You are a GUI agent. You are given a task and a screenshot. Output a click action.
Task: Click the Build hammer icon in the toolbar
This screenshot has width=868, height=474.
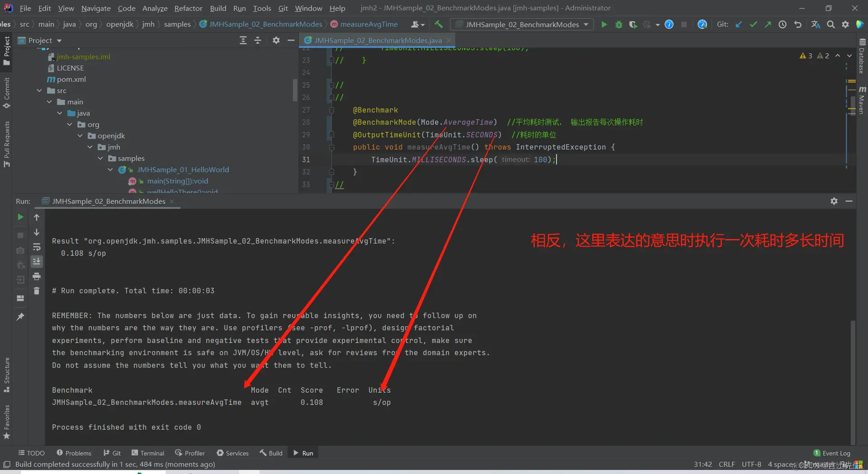439,24
